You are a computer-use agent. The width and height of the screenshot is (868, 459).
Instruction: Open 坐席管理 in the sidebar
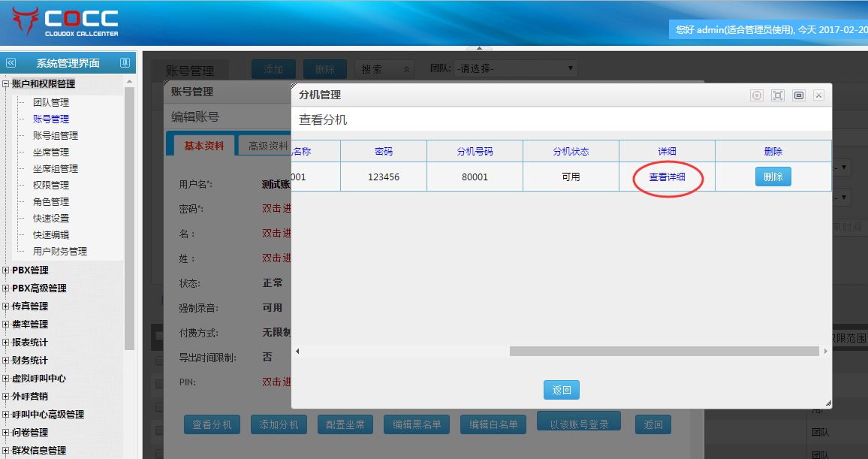[50, 152]
